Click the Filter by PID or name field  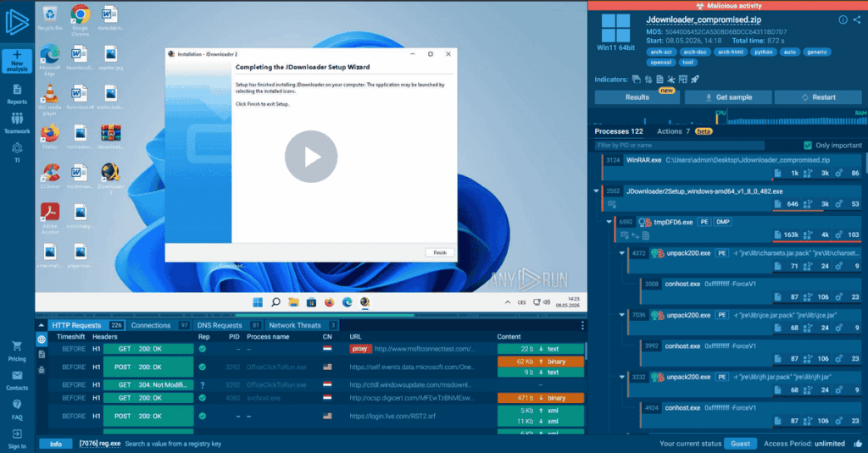[x=679, y=146]
